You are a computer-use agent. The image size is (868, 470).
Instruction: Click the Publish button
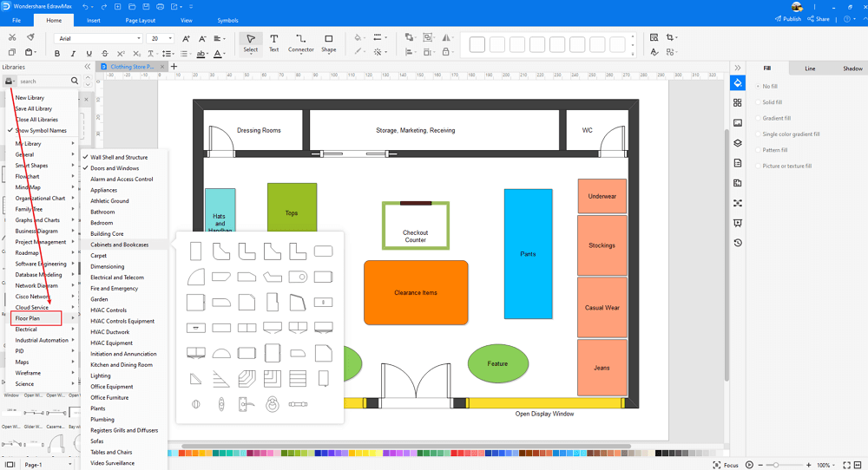point(788,19)
